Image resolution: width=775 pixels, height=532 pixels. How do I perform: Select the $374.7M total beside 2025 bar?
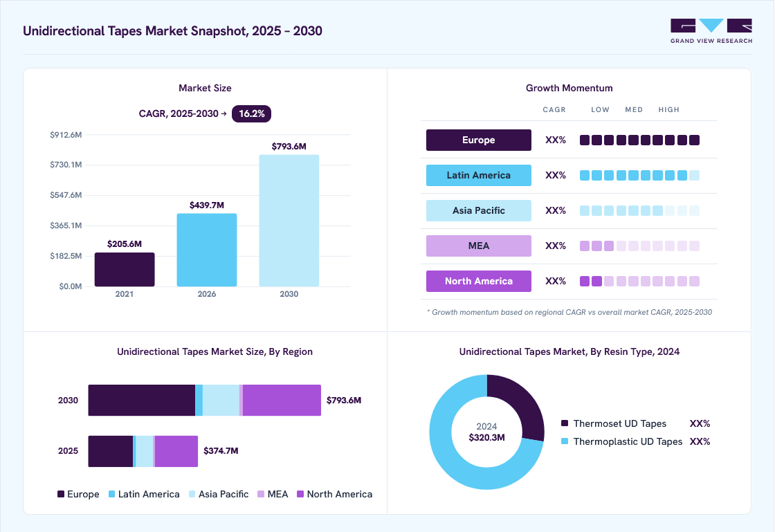221,451
